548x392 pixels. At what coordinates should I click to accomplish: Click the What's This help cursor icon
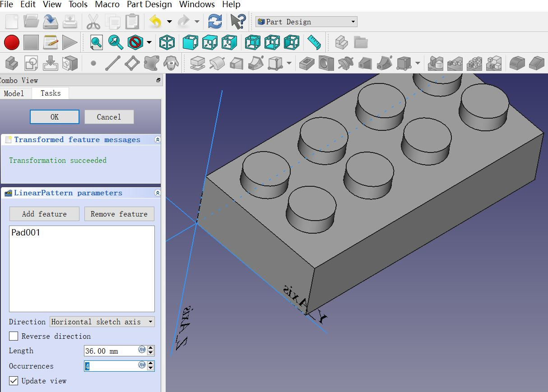point(237,21)
